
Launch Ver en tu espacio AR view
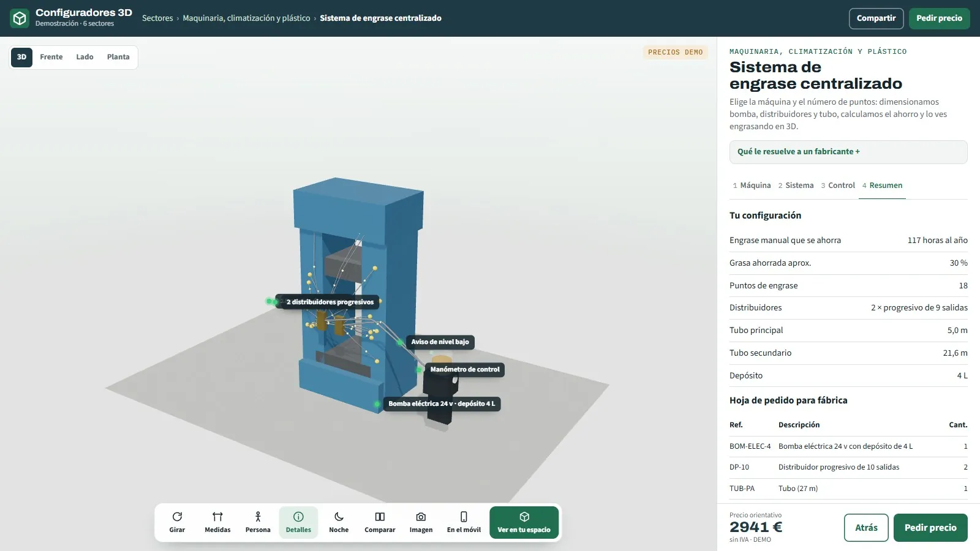524,522
